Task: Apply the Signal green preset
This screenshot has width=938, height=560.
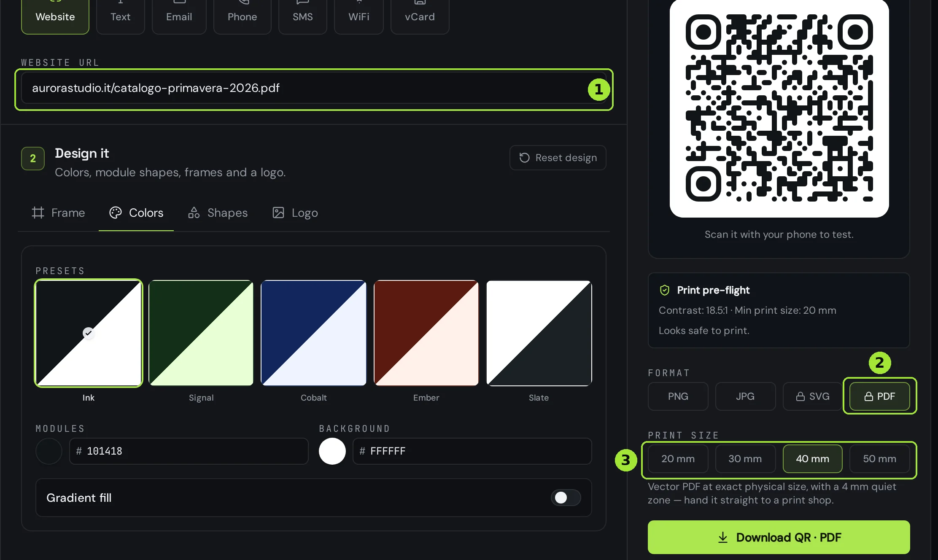Action: coord(201,333)
